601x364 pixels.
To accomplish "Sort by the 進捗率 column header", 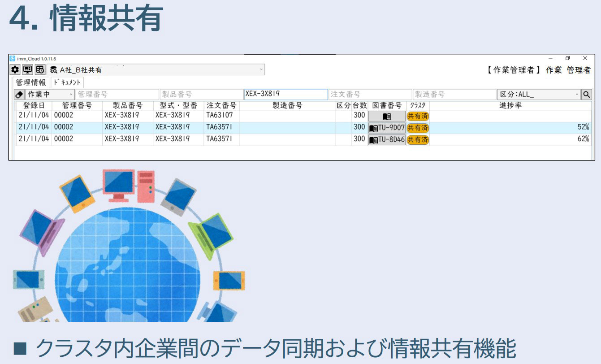I will pyautogui.click(x=510, y=106).
